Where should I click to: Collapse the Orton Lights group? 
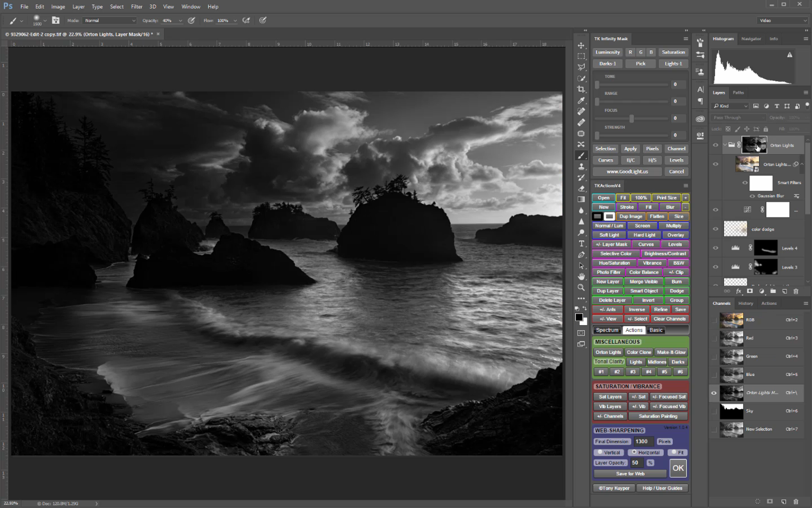click(x=725, y=145)
